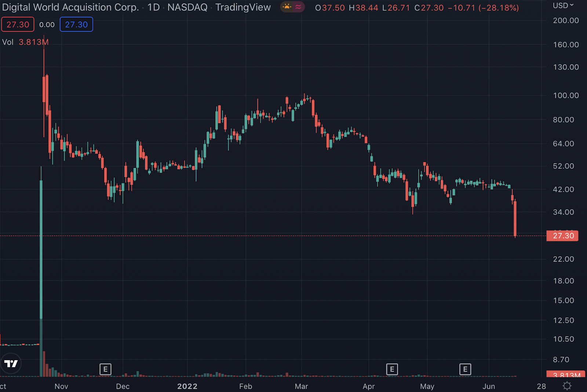Click the 2022 label on time axis
The image size is (587, 392).
click(187, 386)
